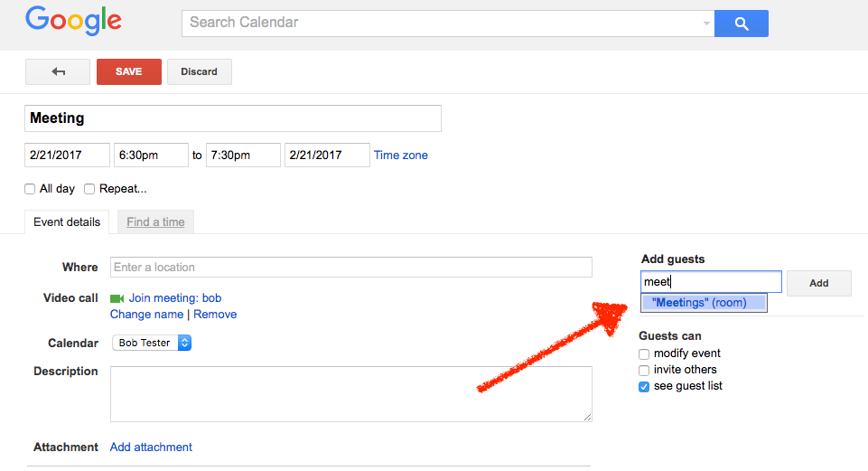Viewport: 868px width, 471px height.
Task: Click the Google logo
Action: click(x=74, y=21)
